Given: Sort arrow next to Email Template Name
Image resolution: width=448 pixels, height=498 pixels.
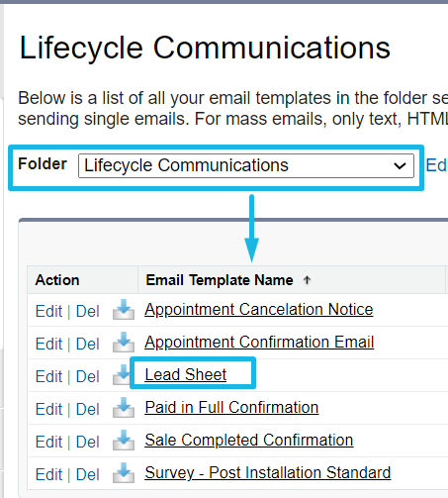Looking at the screenshot, I should click(x=307, y=280).
